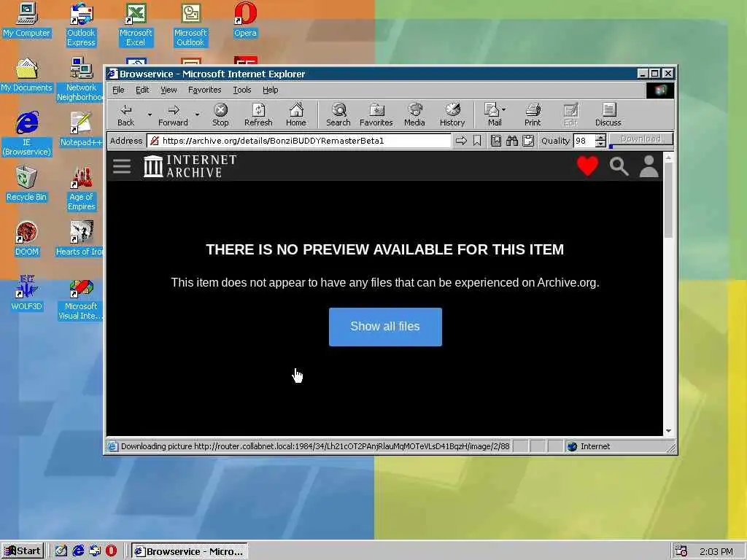Open the Media toolbar button

(x=414, y=114)
